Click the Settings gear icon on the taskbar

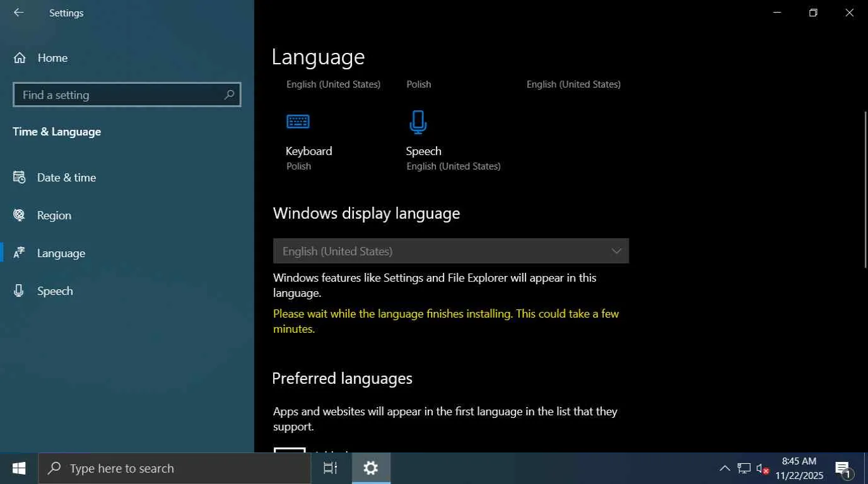(x=371, y=468)
